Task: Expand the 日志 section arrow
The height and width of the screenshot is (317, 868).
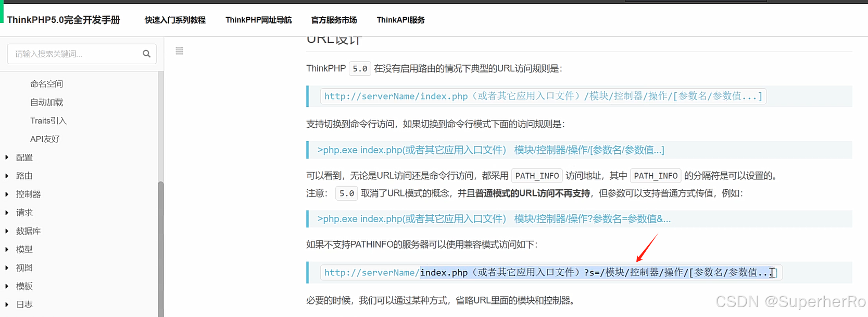Action: click(7, 304)
